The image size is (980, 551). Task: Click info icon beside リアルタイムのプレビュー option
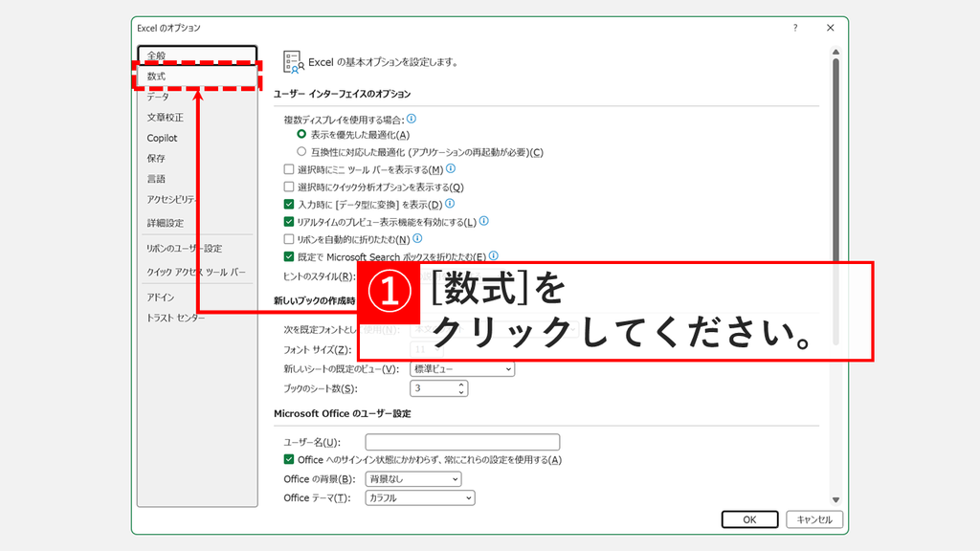pyautogui.click(x=483, y=221)
